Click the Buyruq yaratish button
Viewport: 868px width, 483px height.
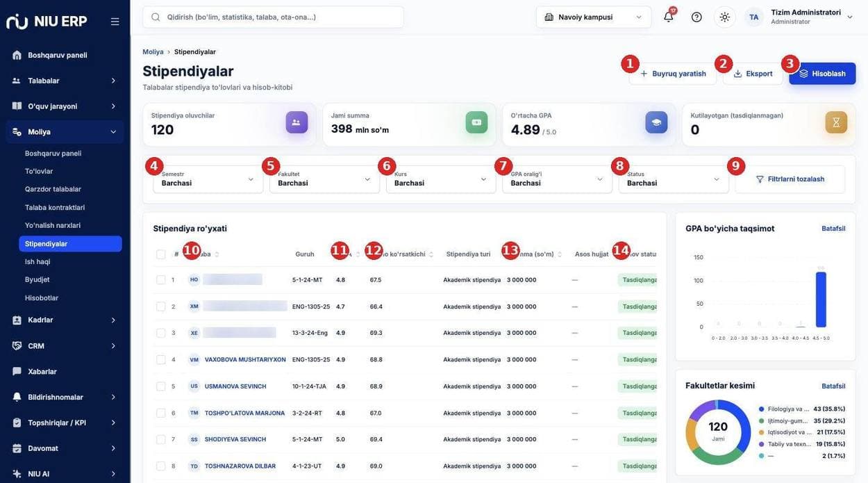(x=673, y=74)
